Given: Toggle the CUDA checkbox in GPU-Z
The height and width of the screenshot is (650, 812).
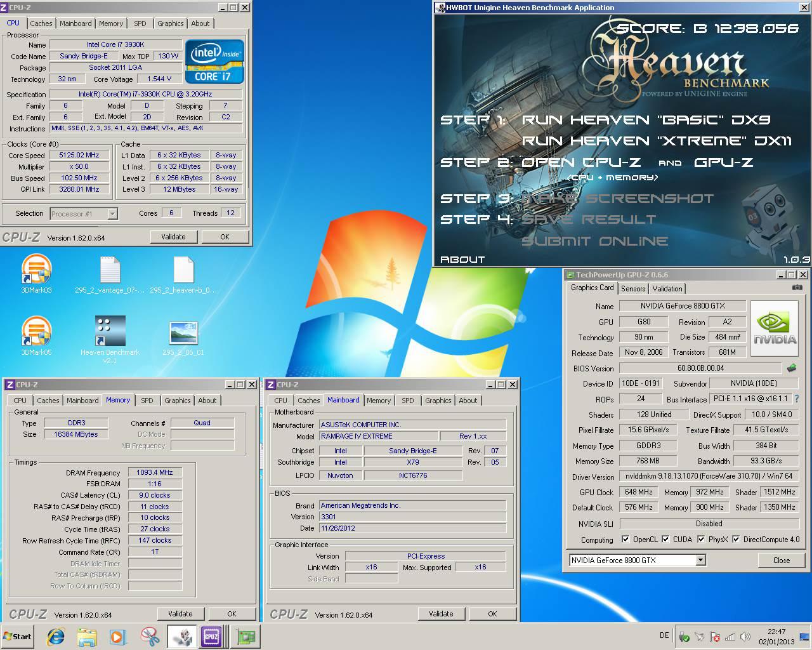Looking at the screenshot, I should pos(665,539).
